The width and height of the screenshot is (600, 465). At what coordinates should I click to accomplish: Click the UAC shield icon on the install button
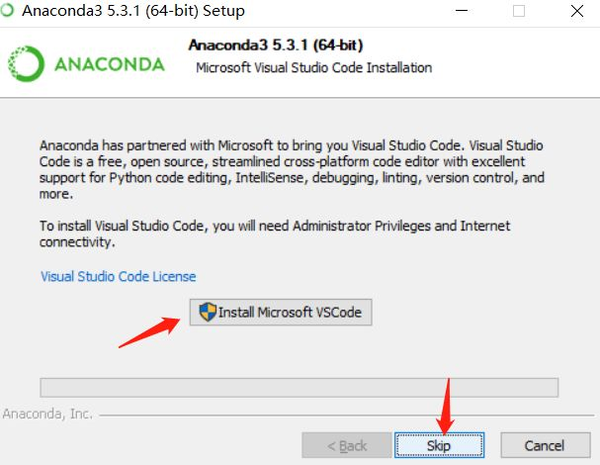pos(208,312)
